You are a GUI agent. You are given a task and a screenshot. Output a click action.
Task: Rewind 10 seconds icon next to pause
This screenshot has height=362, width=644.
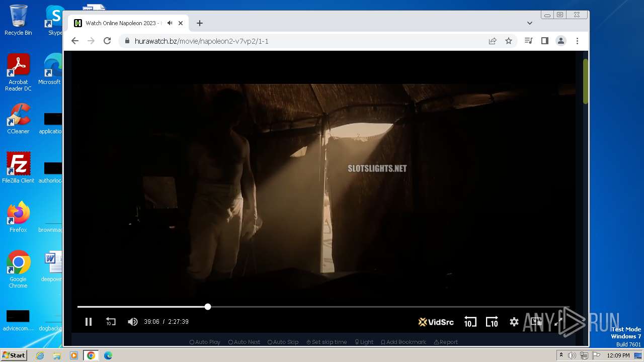tap(111, 322)
